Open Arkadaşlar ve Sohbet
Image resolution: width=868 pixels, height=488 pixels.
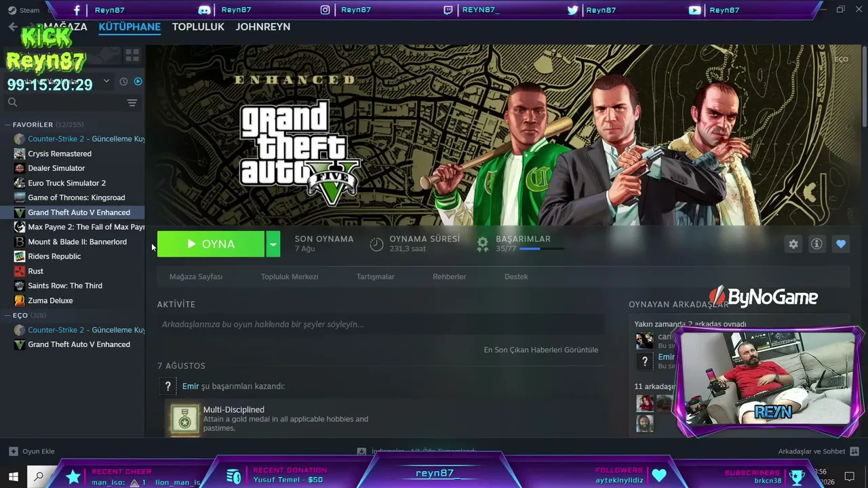tap(819, 451)
